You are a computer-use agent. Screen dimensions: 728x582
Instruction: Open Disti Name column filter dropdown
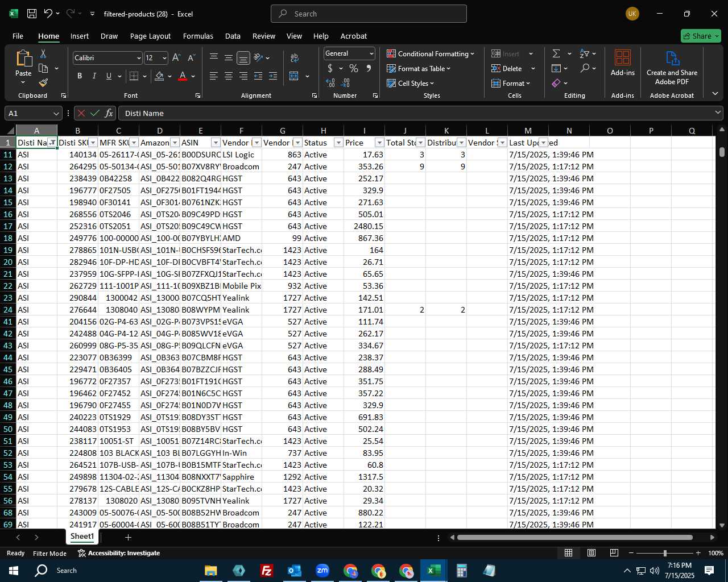52,143
